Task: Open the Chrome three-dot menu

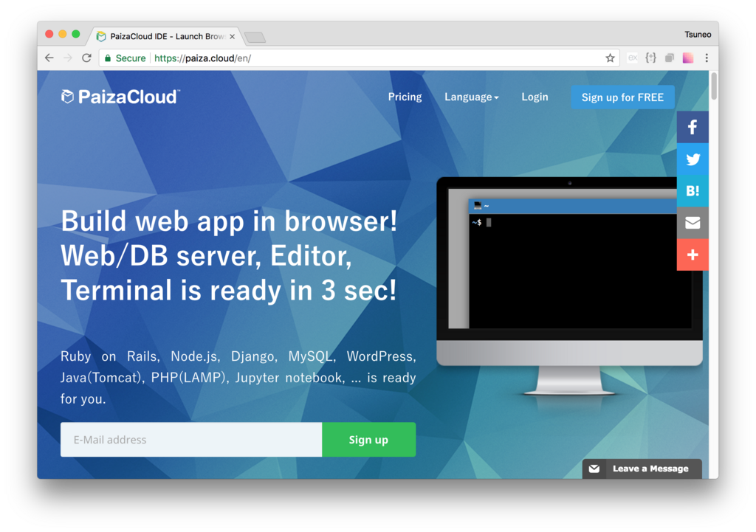Action: 707,58
